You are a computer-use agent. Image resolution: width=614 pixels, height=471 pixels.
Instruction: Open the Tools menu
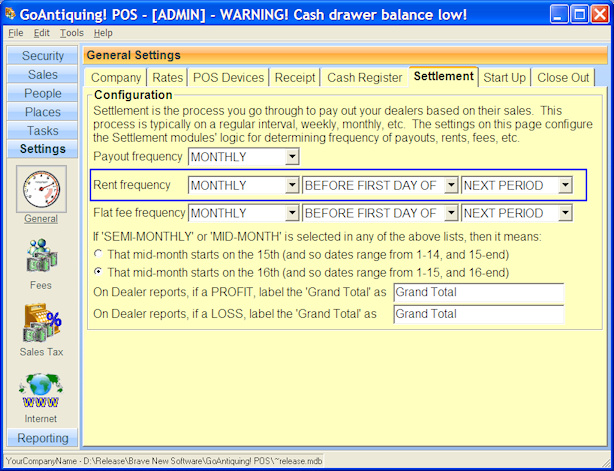point(72,33)
